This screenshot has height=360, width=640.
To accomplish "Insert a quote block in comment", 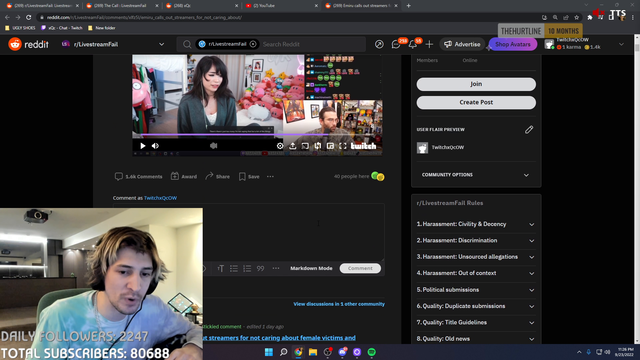I will coord(260,268).
